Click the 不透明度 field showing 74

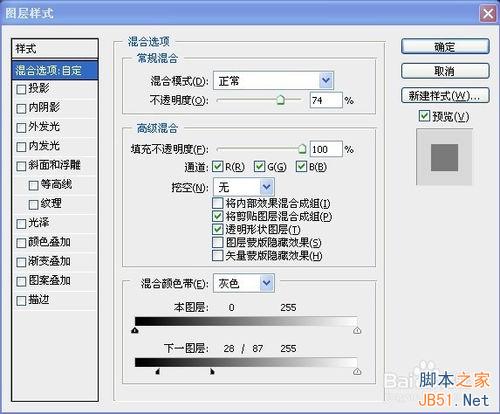(326, 100)
